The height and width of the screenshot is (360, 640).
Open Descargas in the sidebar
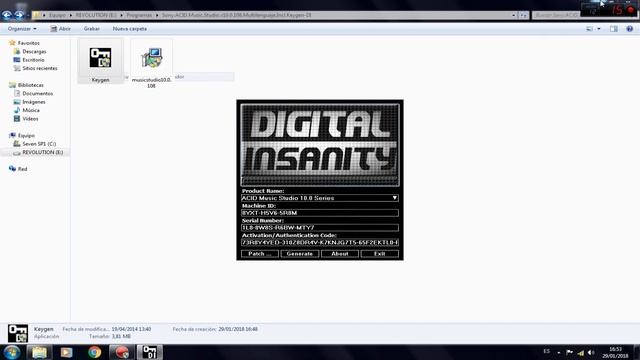pyautogui.click(x=34, y=51)
